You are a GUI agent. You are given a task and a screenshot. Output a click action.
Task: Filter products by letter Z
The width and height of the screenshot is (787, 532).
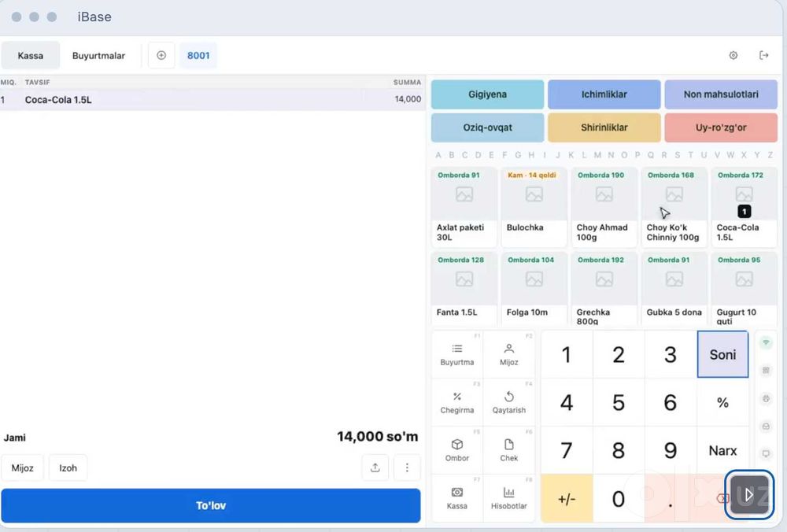click(x=770, y=155)
